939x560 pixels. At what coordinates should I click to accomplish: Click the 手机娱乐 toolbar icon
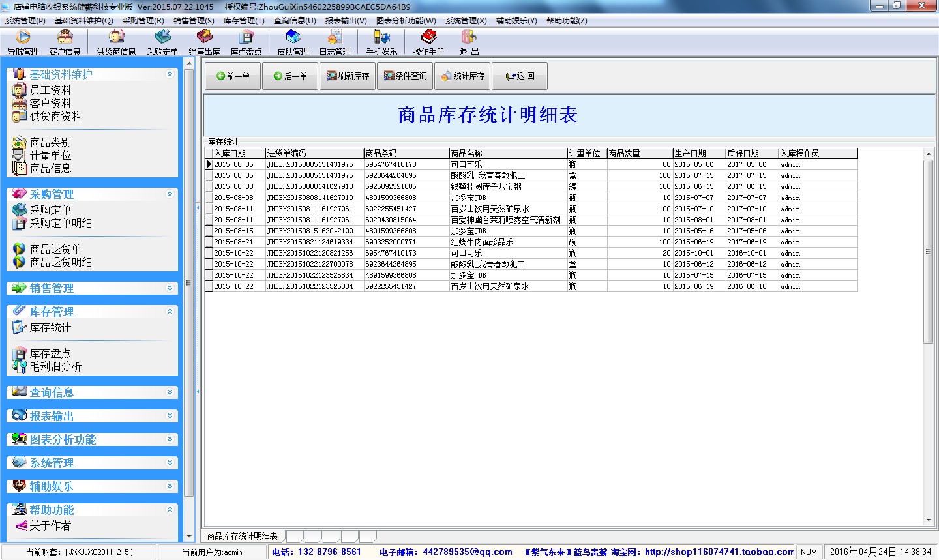click(x=381, y=42)
